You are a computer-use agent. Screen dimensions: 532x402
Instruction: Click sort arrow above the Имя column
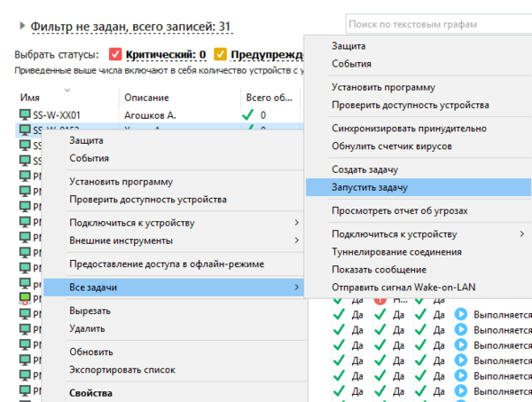(x=67, y=88)
